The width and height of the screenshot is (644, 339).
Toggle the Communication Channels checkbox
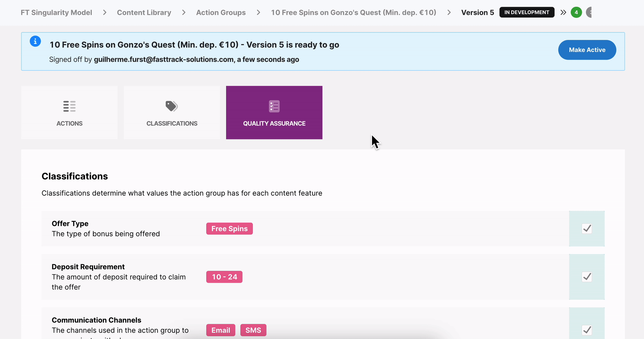pos(587,330)
